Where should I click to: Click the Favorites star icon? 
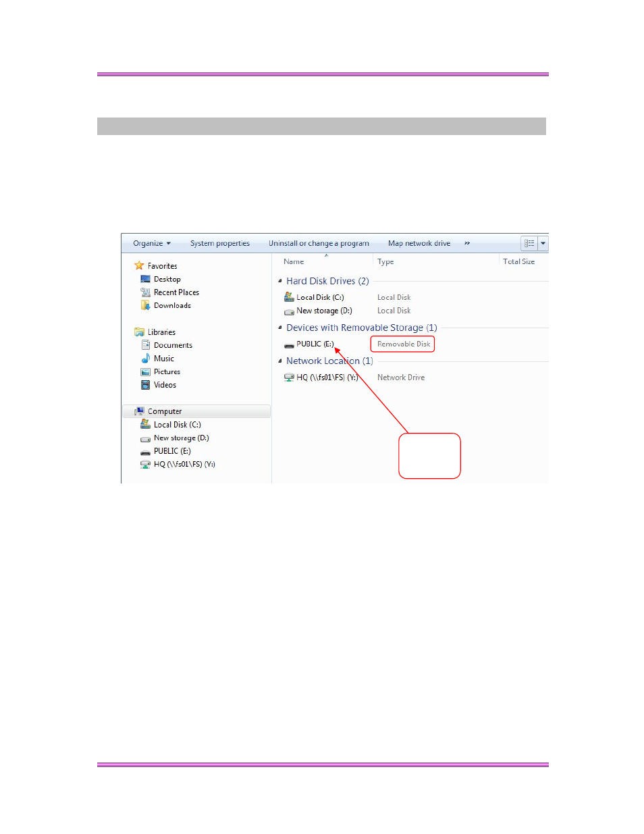tap(139, 266)
